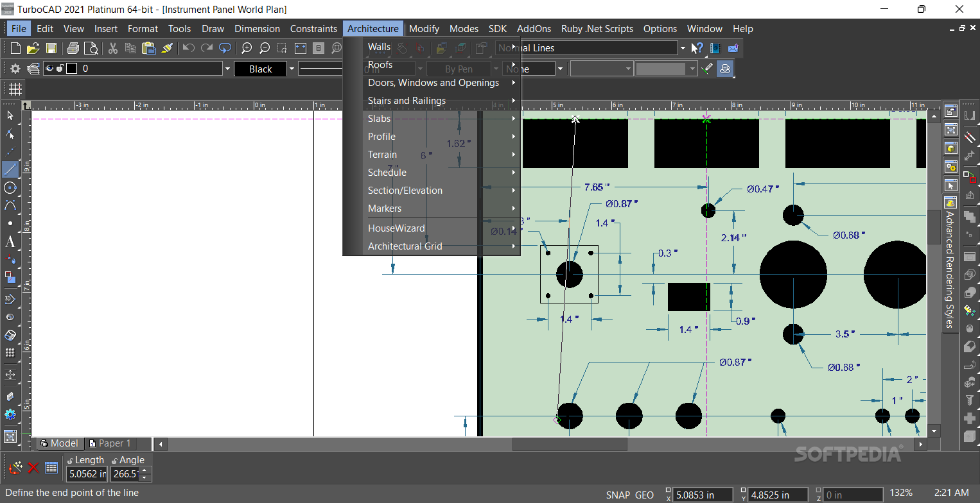The height and width of the screenshot is (503, 980).
Task: Click the Zoom In magnifier icon
Action: point(247,48)
